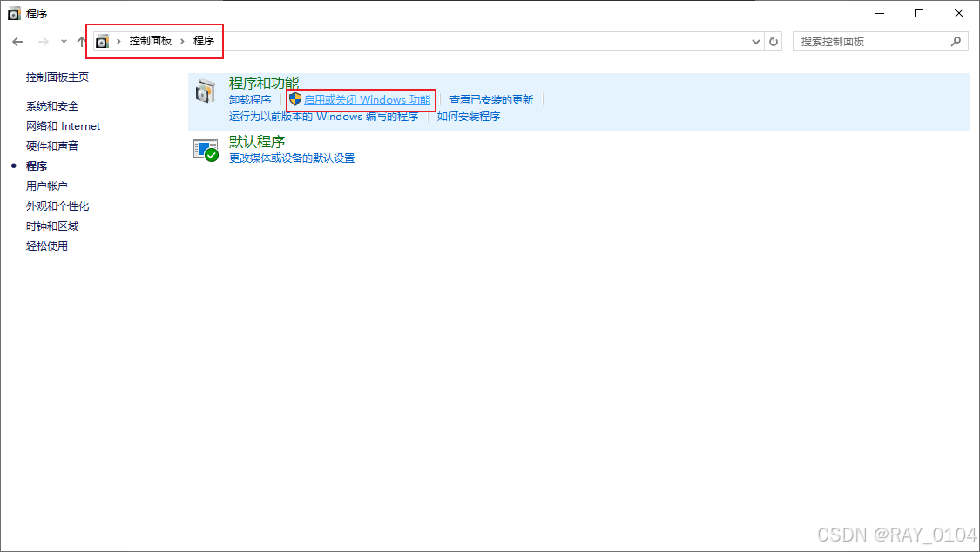Open the 程序和功能 heading
This screenshot has width=980, height=552.
tap(264, 83)
